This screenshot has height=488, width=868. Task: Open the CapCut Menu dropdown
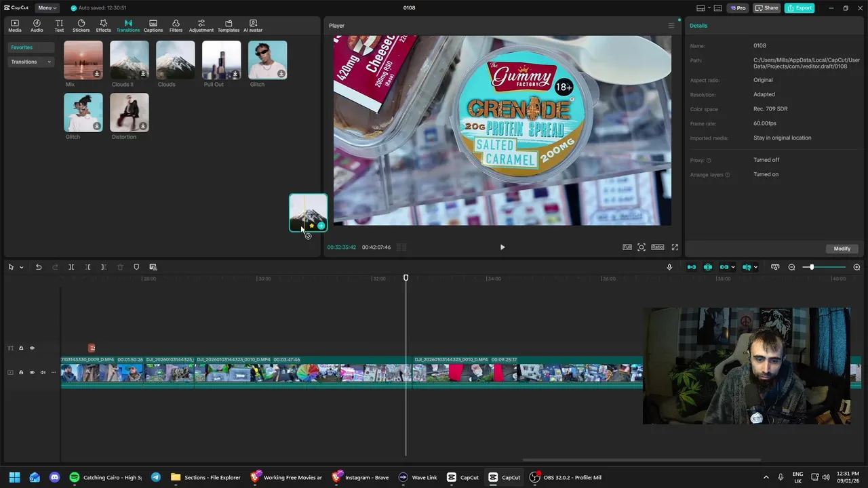click(x=47, y=8)
